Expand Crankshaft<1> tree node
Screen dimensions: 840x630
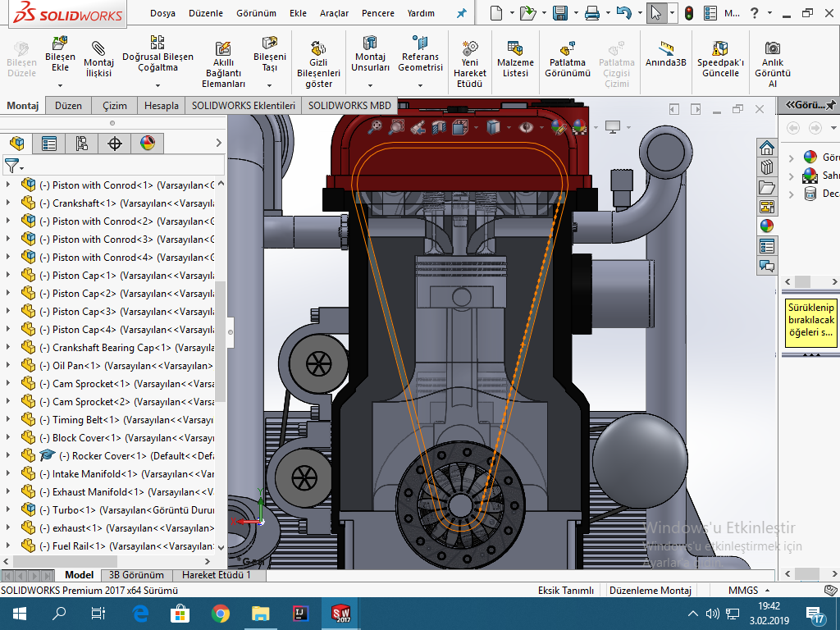tap(7, 203)
